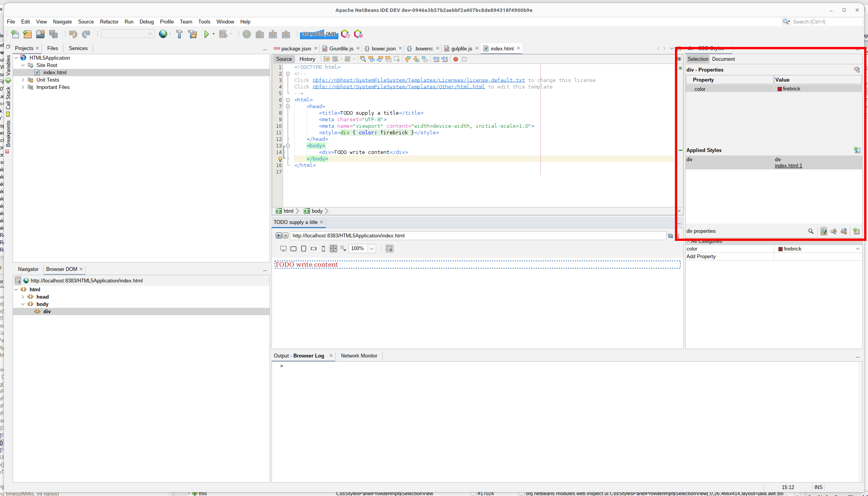Select smartphone portrait size icon
Screen dimensions: 868x496
[x=323, y=249]
